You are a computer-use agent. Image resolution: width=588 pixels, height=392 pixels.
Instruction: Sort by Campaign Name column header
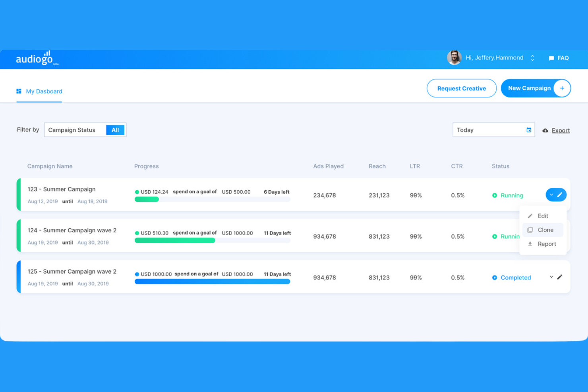click(x=50, y=166)
